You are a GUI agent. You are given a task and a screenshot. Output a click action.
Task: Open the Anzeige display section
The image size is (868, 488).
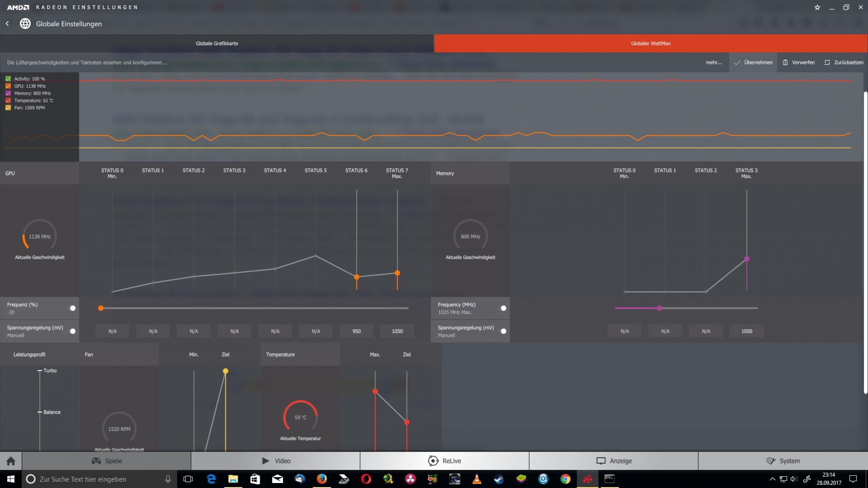(x=614, y=461)
